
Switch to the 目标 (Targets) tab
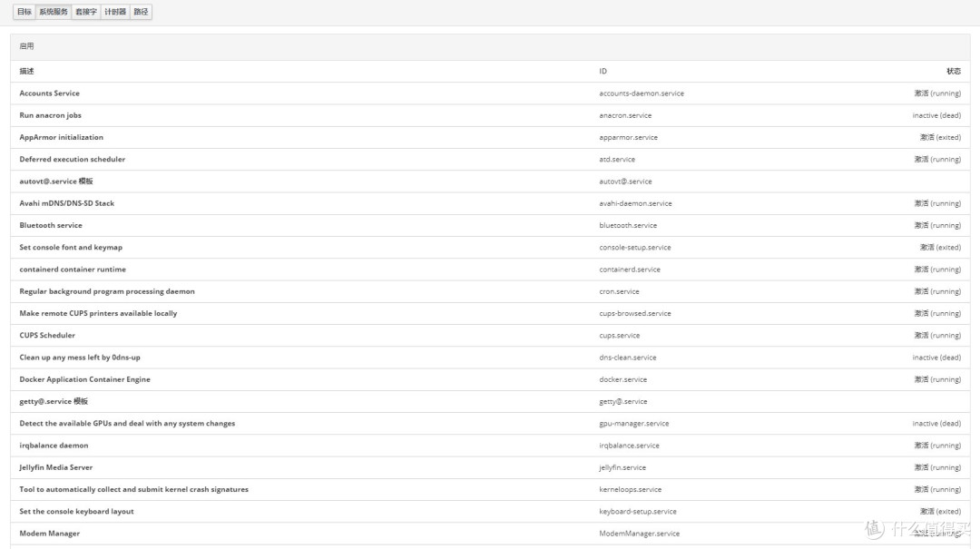click(24, 12)
